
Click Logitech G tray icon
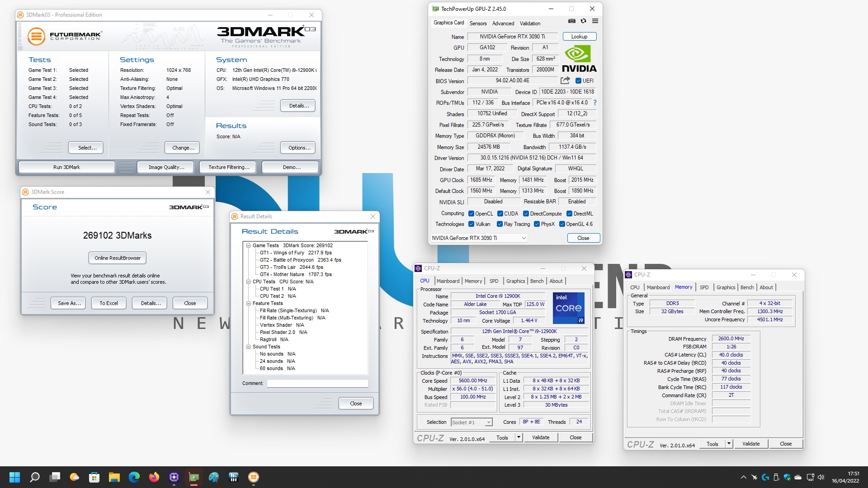(765, 477)
